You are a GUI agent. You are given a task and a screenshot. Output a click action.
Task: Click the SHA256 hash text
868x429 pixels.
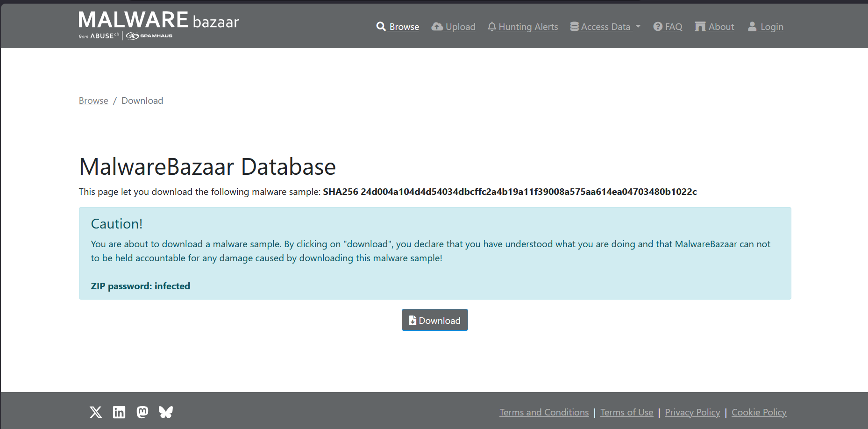coord(510,192)
